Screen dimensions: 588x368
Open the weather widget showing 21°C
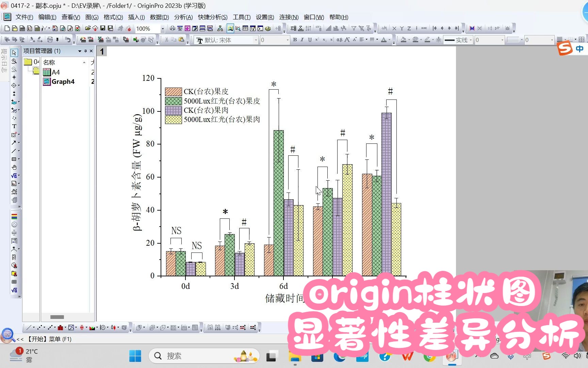point(24,355)
